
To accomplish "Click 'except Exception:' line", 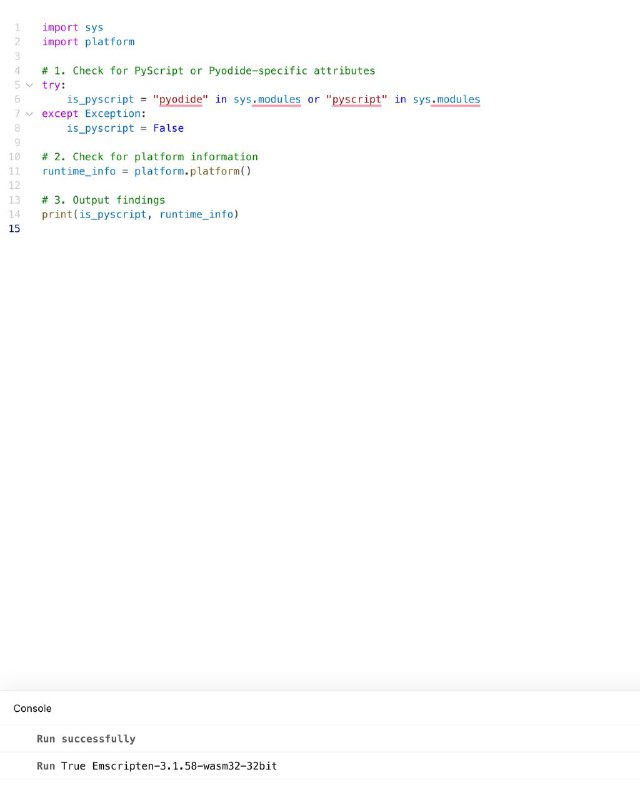I will [x=94, y=114].
